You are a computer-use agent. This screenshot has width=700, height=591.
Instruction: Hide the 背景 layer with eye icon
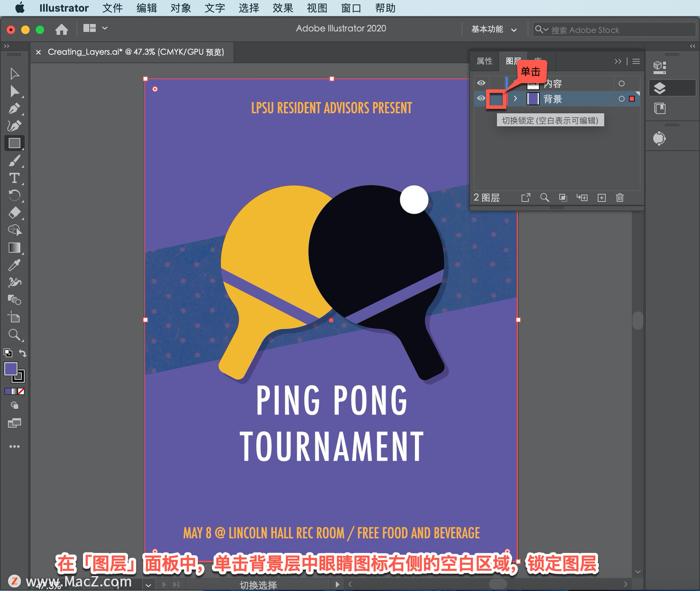(481, 98)
